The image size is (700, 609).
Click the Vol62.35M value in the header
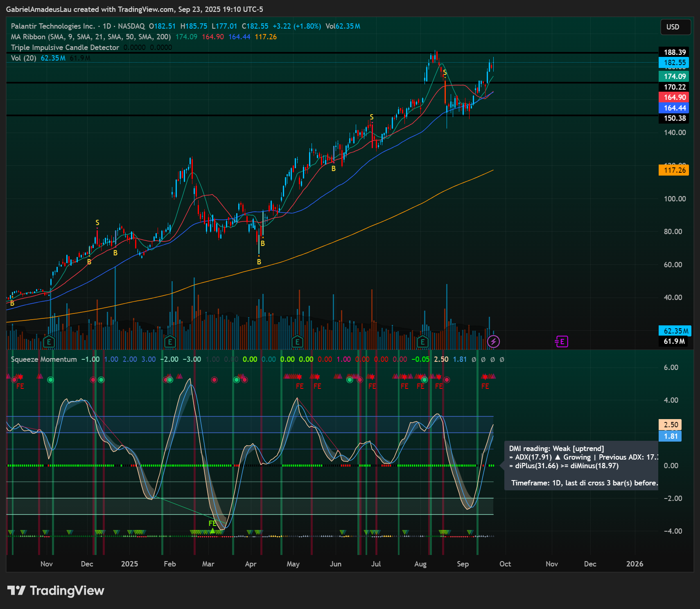[x=343, y=26]
